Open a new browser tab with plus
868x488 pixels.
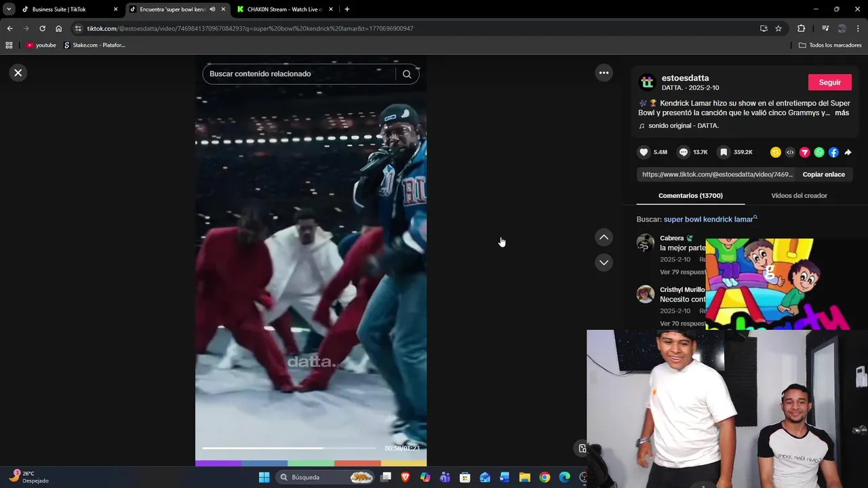click(347, 9)
